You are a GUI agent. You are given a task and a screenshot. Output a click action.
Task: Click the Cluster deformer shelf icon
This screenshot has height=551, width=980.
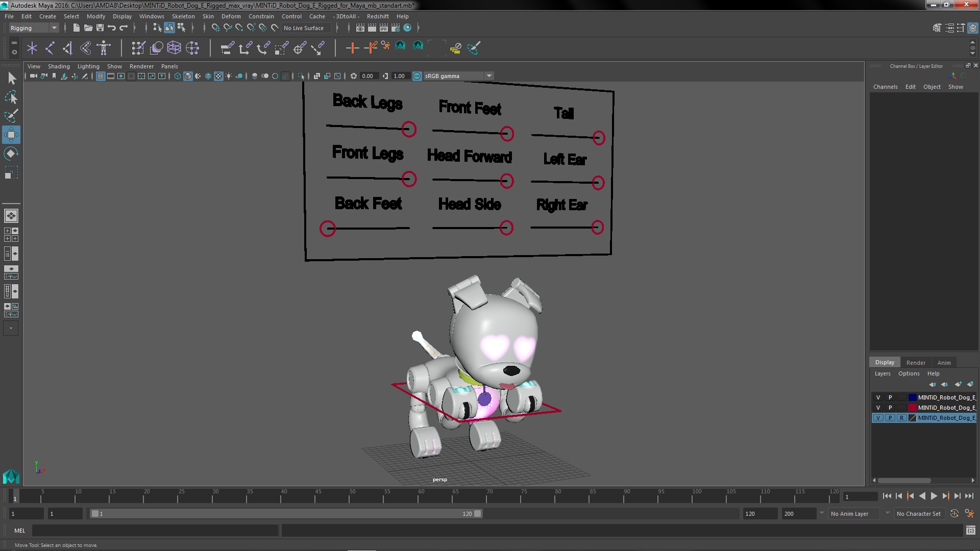pyautogui.click(x=192, y=48)
